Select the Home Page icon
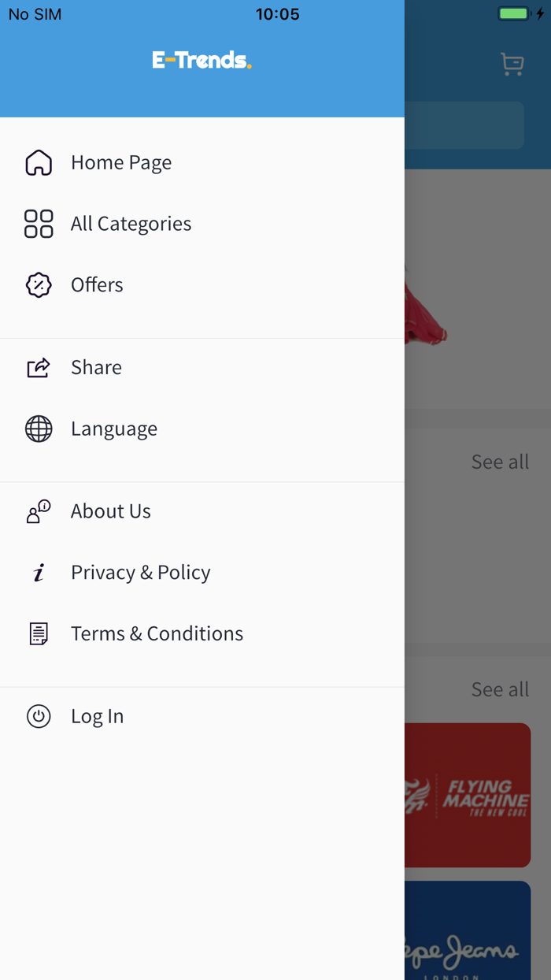The height and width of the screenshot is (980, 551). click(38, 161)
